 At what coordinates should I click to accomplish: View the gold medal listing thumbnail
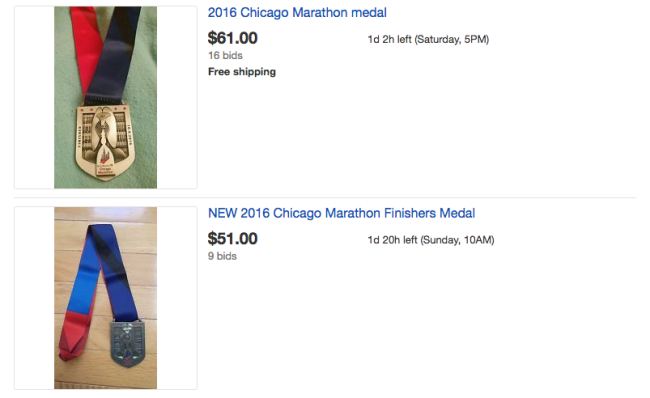(x=106, y=97)
